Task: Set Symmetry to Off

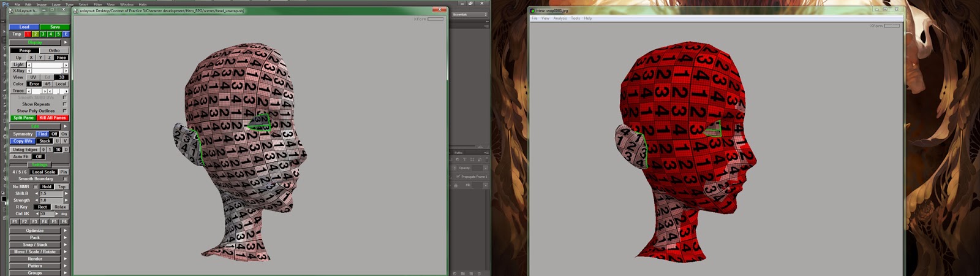Action: pos(54,134)
